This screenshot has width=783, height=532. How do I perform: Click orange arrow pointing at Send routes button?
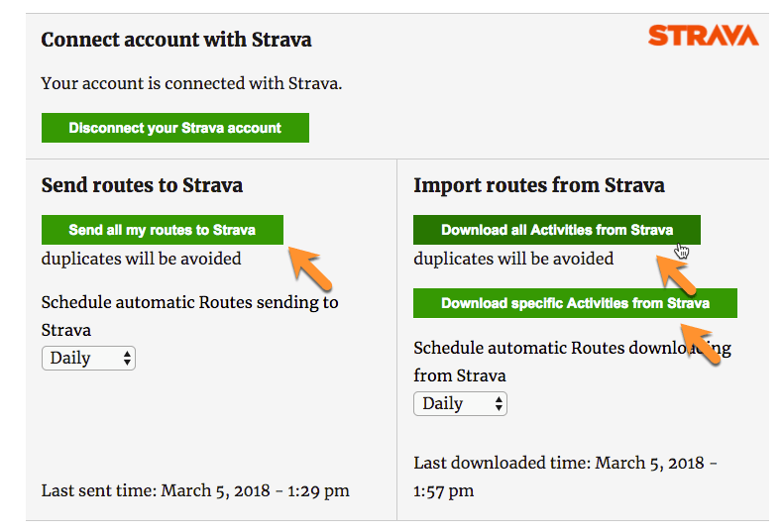[x=308, y=266]
